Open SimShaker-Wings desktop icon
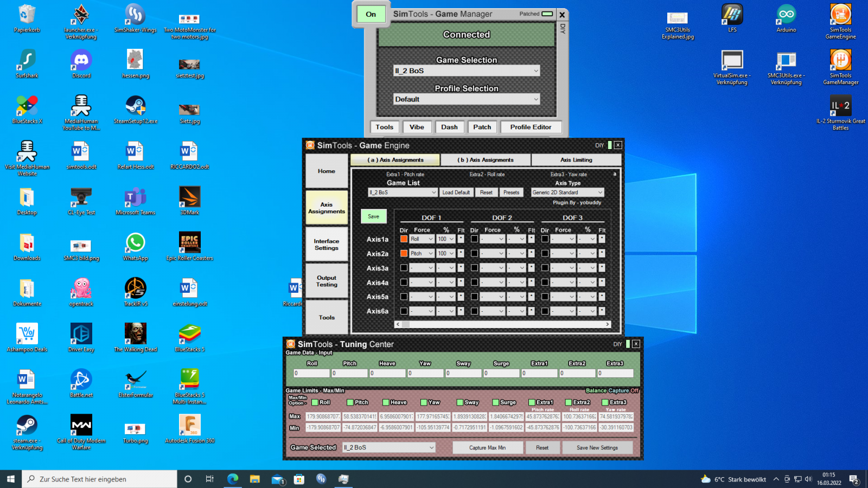The height and width of the screenshot is (488, 868). [135, 18]
